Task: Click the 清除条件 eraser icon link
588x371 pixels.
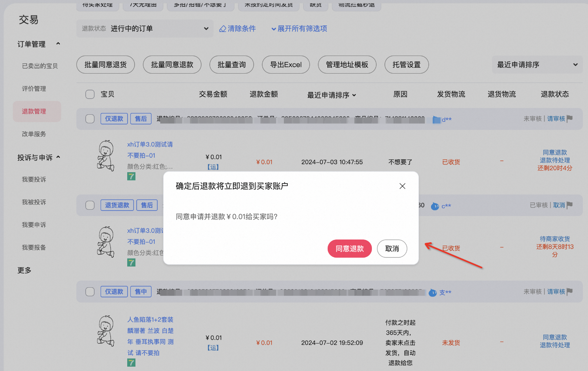Action: (x=237, y=29)
